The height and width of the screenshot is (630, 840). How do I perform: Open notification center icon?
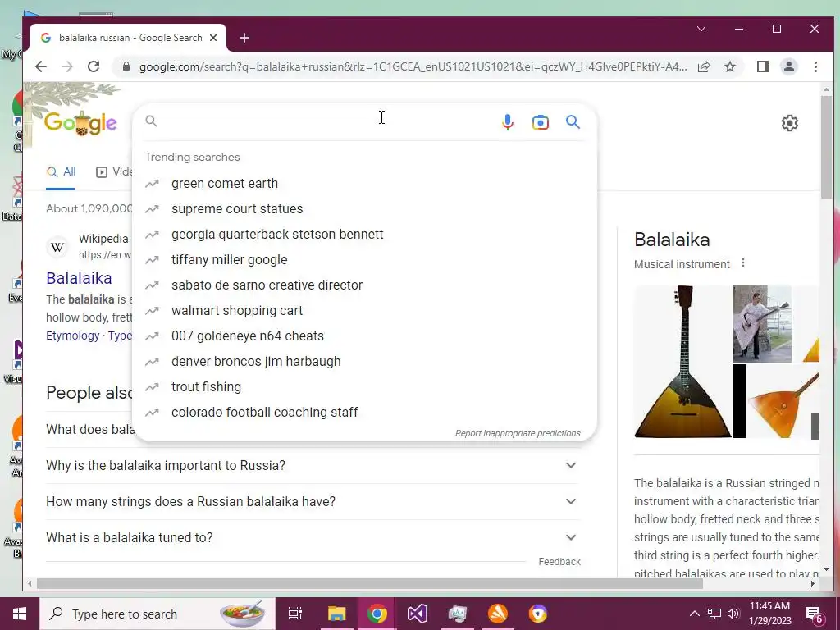[815, 614]
